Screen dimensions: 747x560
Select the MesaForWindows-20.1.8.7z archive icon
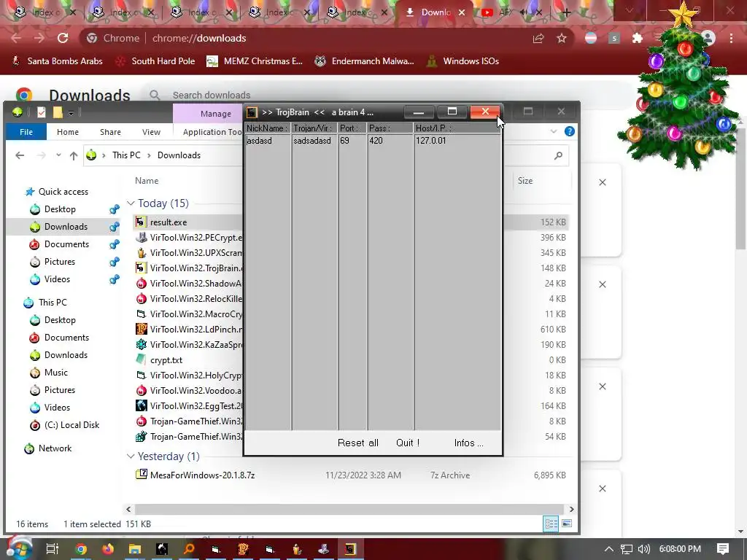coord(141,474)
